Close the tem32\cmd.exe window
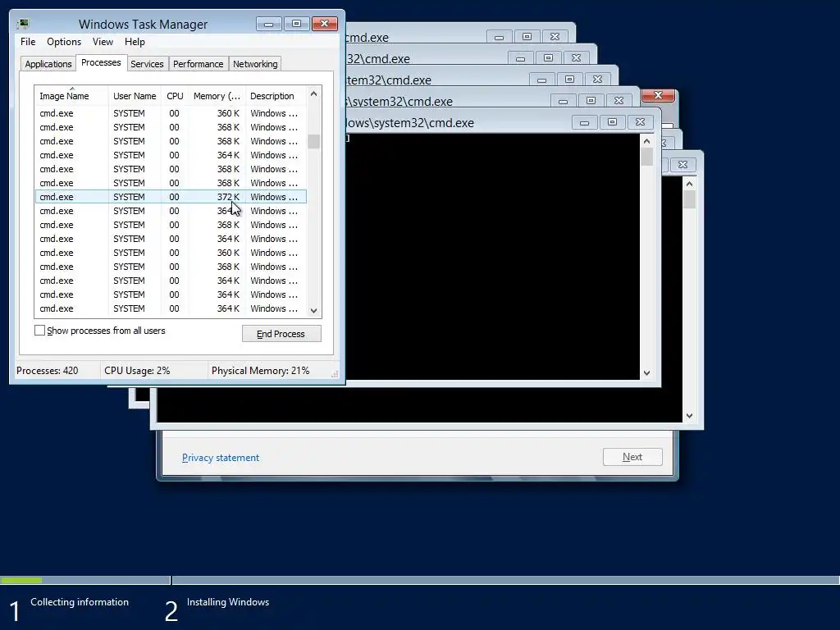 [597, 80]
